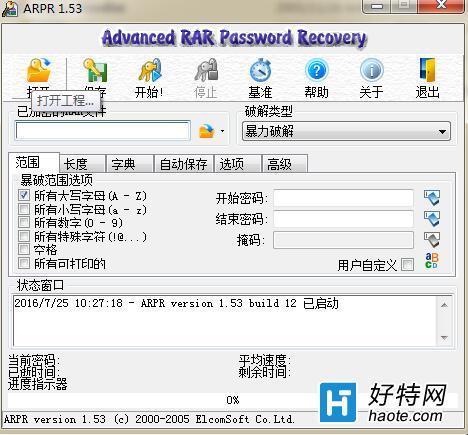Click the 结束密码 input field
468x435 pixels.
344,219
